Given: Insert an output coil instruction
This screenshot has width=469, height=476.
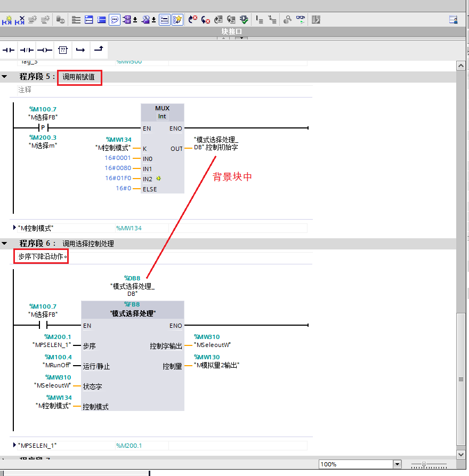Looking at the screenshot, I should coord(45,50).
